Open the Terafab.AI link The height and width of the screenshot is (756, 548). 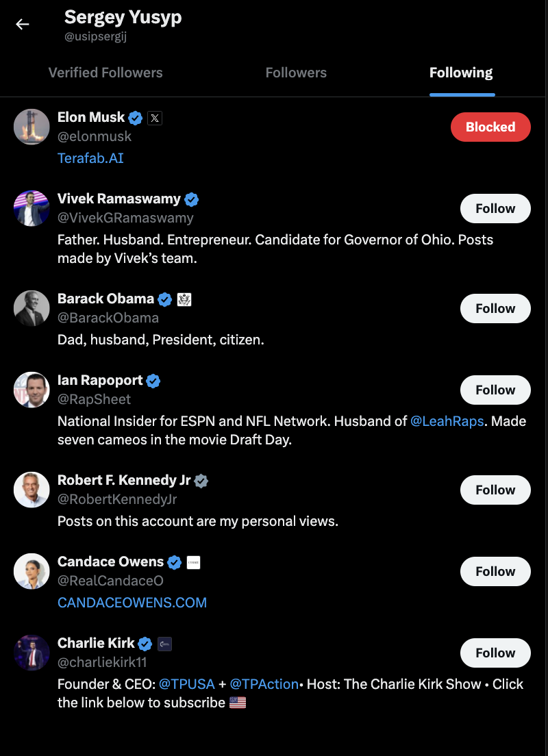[x=90, y=158]
